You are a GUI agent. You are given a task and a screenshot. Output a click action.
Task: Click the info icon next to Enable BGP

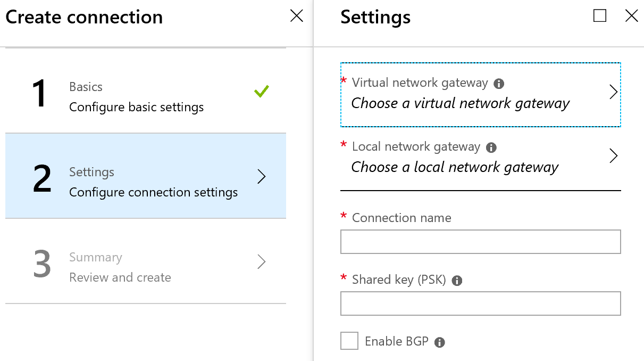(x=440, y=342)
